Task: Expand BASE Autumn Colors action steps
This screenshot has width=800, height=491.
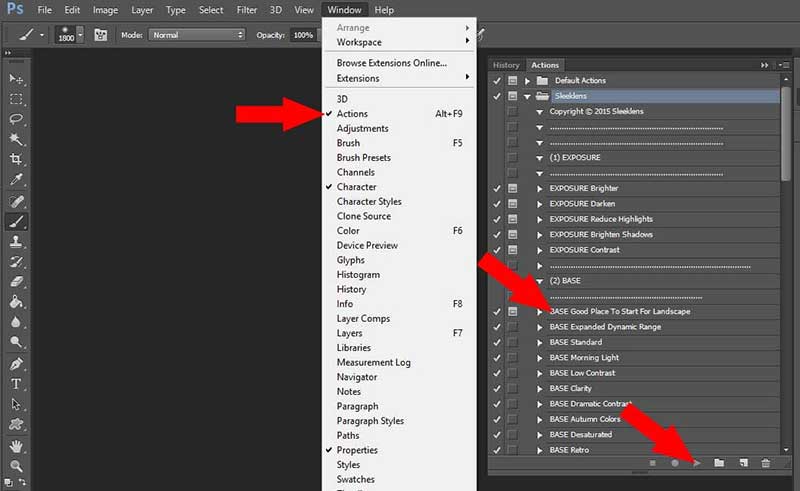Action: pyautogui.click(x=540, y=420)
